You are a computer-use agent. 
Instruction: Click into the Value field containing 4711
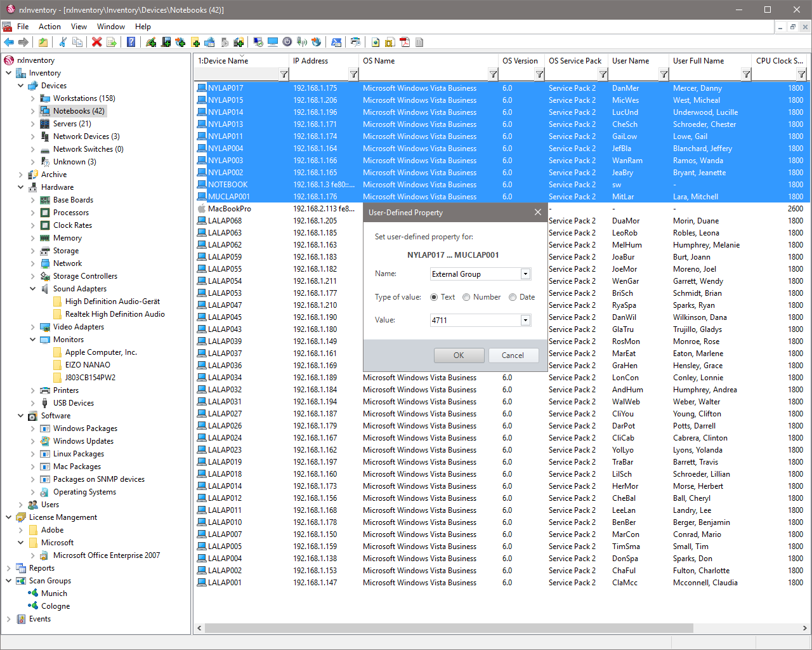click(x=475, y=321)
